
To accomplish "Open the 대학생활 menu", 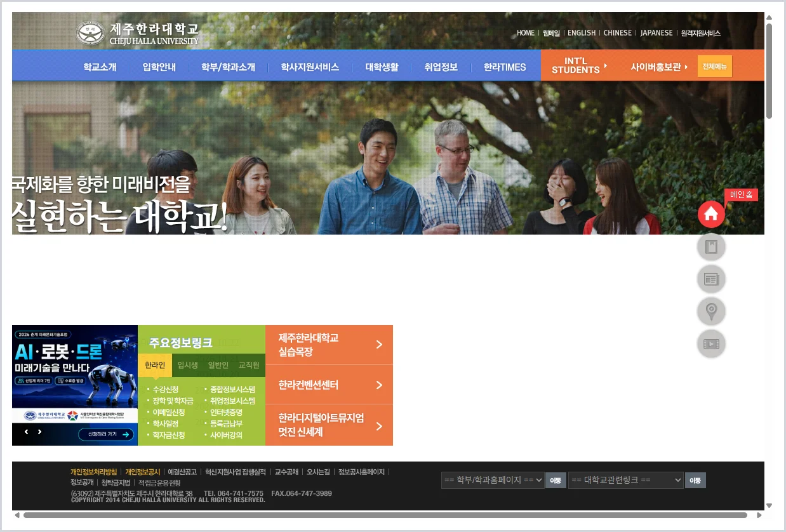I will point(382,67).
